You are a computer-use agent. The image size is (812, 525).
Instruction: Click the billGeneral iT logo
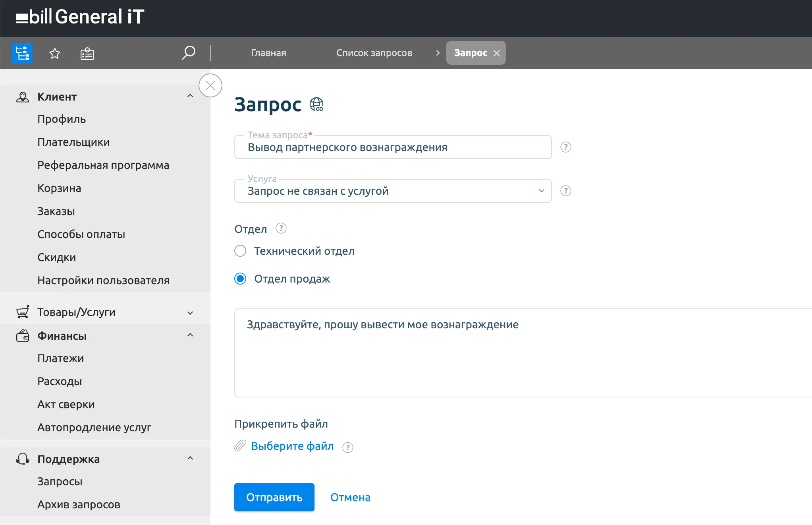80,17
